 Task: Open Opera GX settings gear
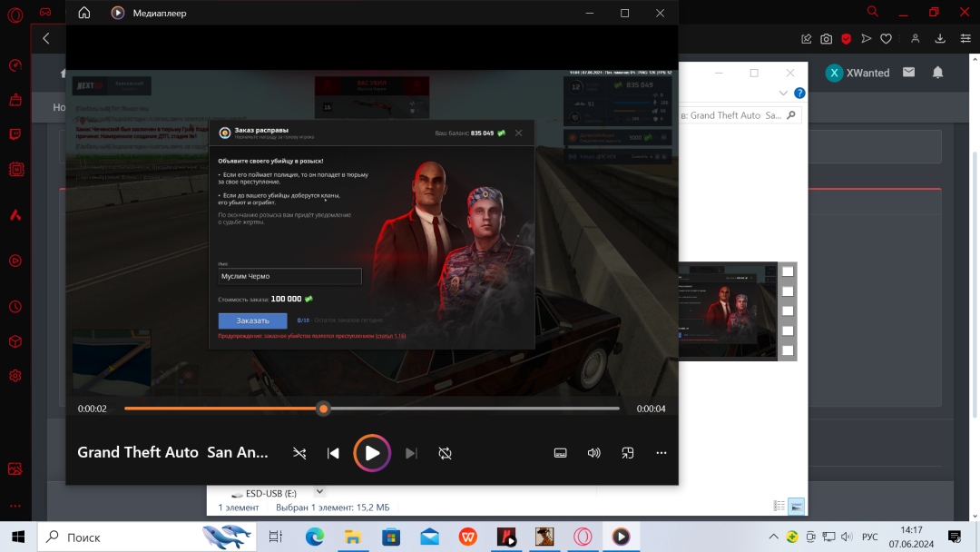pyautogui.click(x=15, y=376)
